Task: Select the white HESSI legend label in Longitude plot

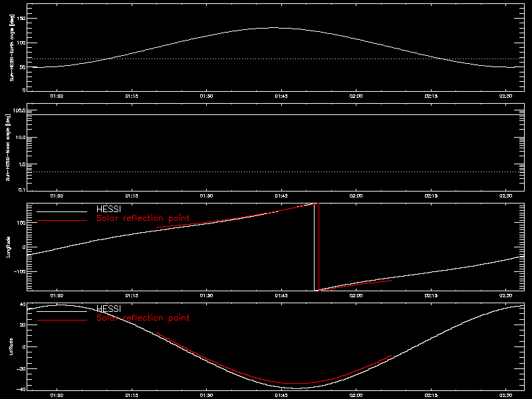Action: tap(108, 209)
